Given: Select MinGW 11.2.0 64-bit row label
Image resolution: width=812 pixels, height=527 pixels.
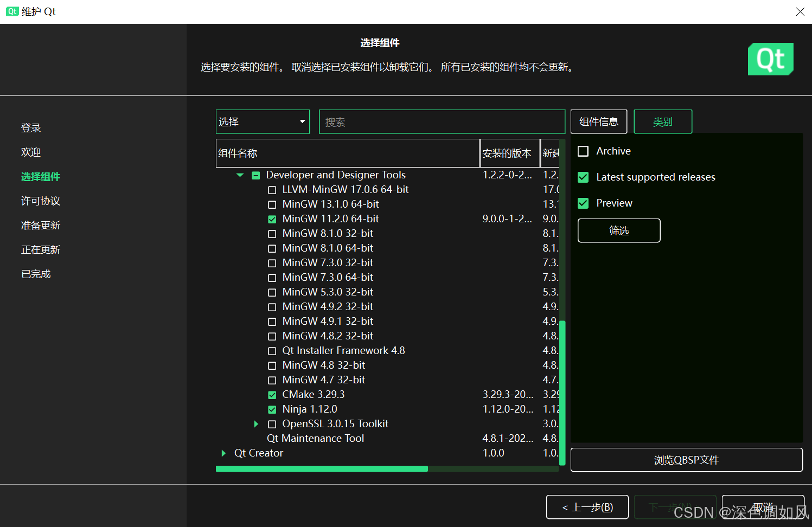Looking at the screenshot, I should pyautogui.click(x=330, y=219).
